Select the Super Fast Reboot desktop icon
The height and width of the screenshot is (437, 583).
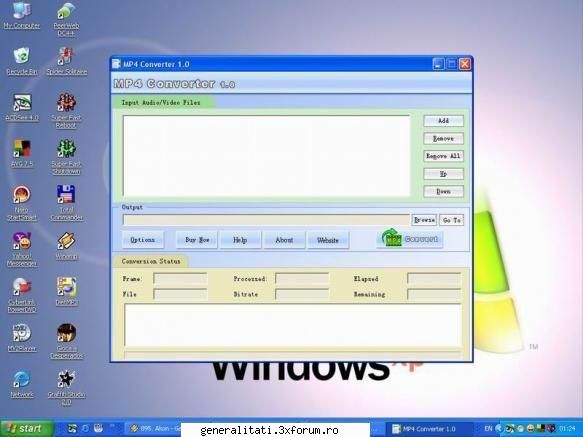click(66, 111)
